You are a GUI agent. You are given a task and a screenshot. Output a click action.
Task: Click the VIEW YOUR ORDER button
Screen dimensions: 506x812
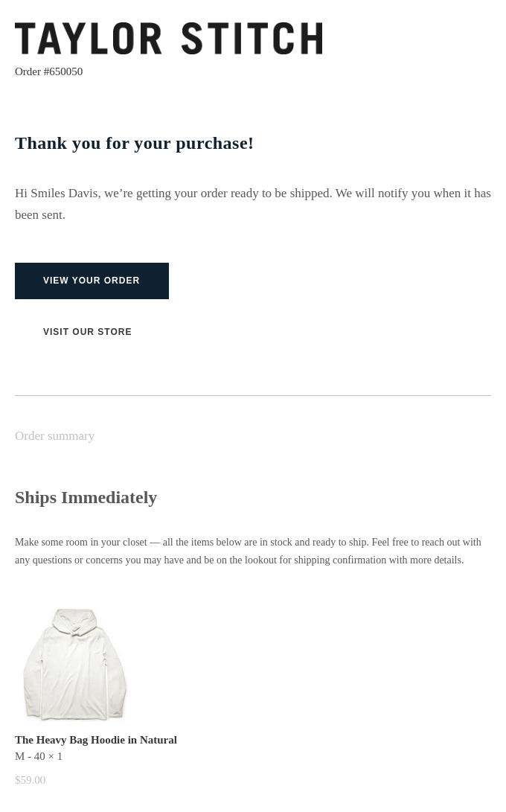pyautogui.click(x=92, y=281)
